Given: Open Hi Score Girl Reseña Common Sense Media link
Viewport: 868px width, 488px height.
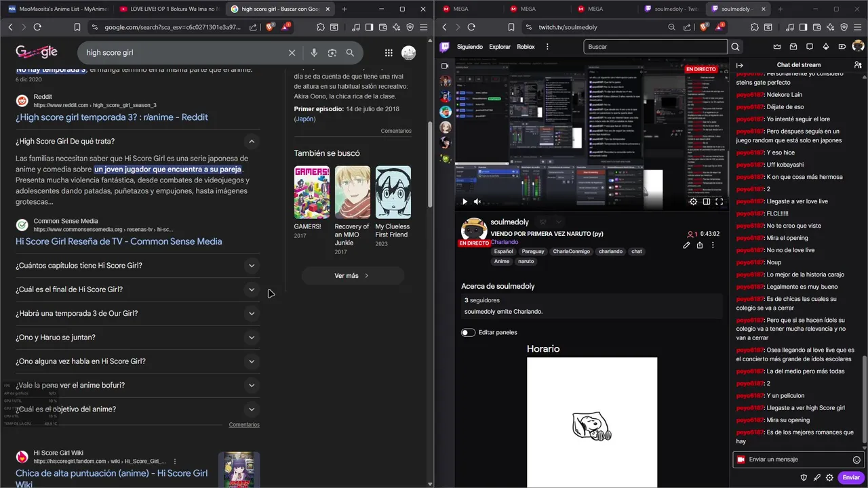Looking at the screenshot, I should click(x=119, y=241).
